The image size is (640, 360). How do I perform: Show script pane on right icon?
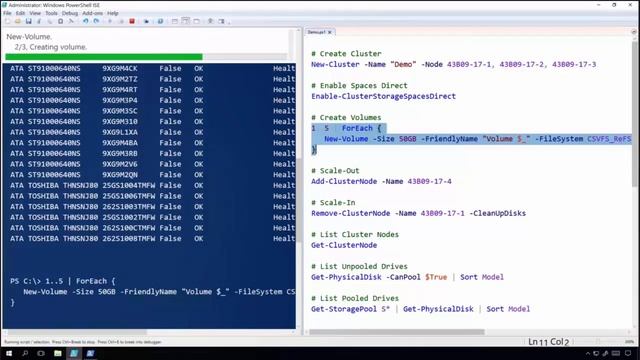point(186,21)
